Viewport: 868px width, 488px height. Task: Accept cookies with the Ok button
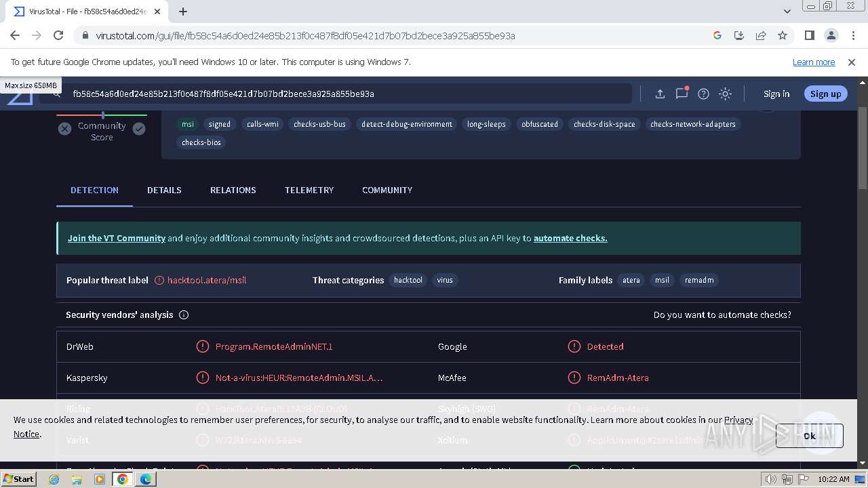[x=810, y=436]
